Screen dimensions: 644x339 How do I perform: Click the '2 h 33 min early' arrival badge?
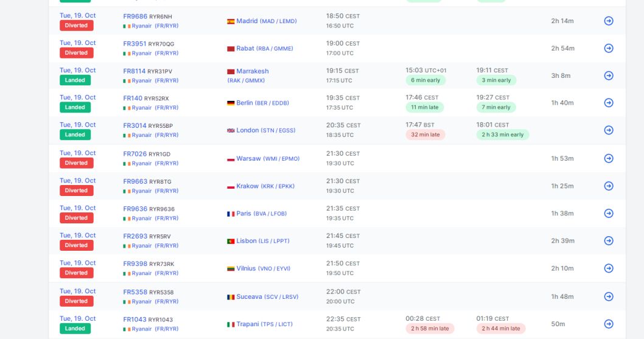point(503,135)
